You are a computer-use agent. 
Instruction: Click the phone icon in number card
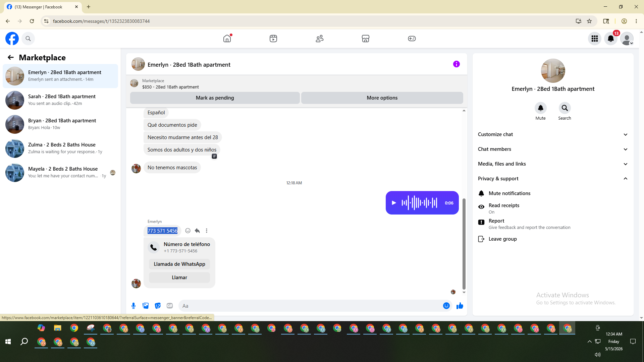(154, 247)
